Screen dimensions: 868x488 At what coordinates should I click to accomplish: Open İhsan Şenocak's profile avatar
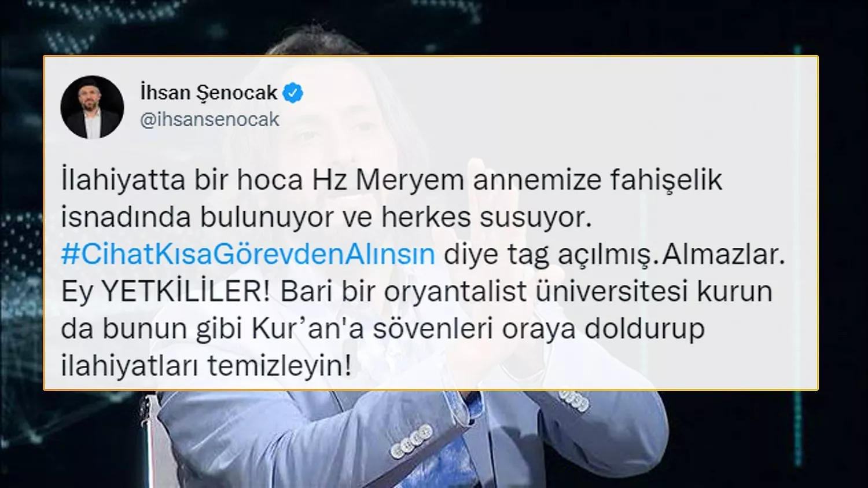click(x=92, y=107)
